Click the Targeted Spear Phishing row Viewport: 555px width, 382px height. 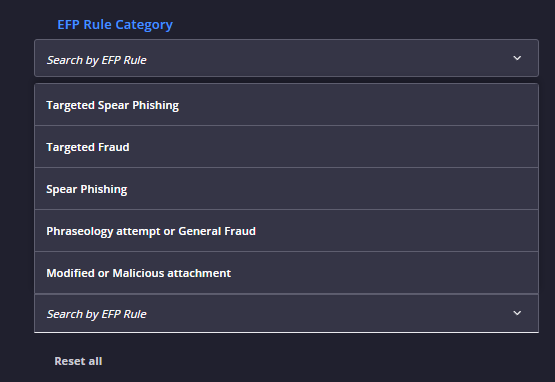(286, 105)
